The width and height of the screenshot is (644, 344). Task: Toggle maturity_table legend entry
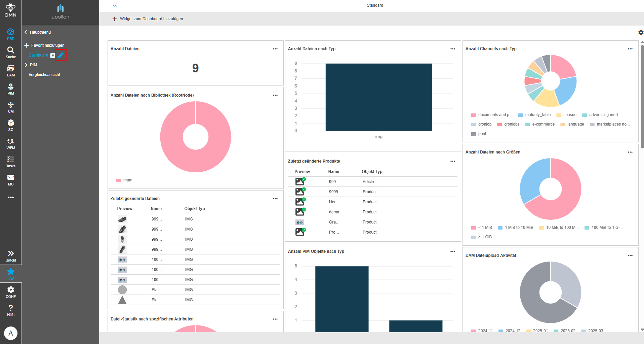(534, 115)
